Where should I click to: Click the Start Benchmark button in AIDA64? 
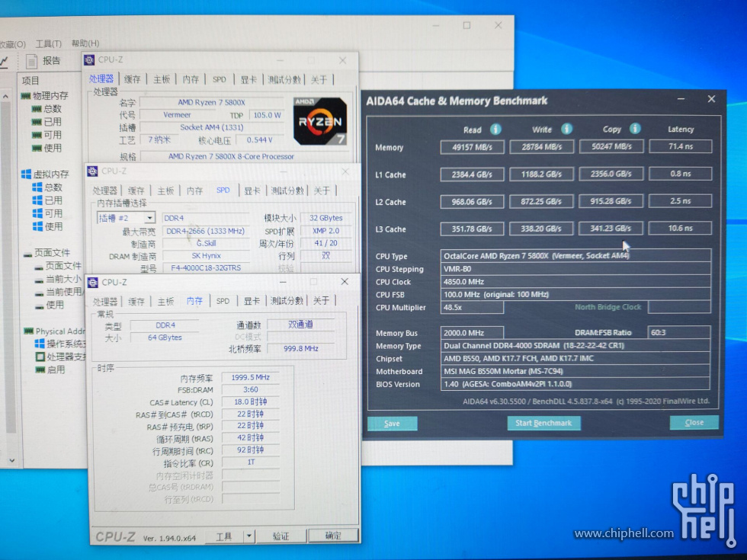(543, 423)
